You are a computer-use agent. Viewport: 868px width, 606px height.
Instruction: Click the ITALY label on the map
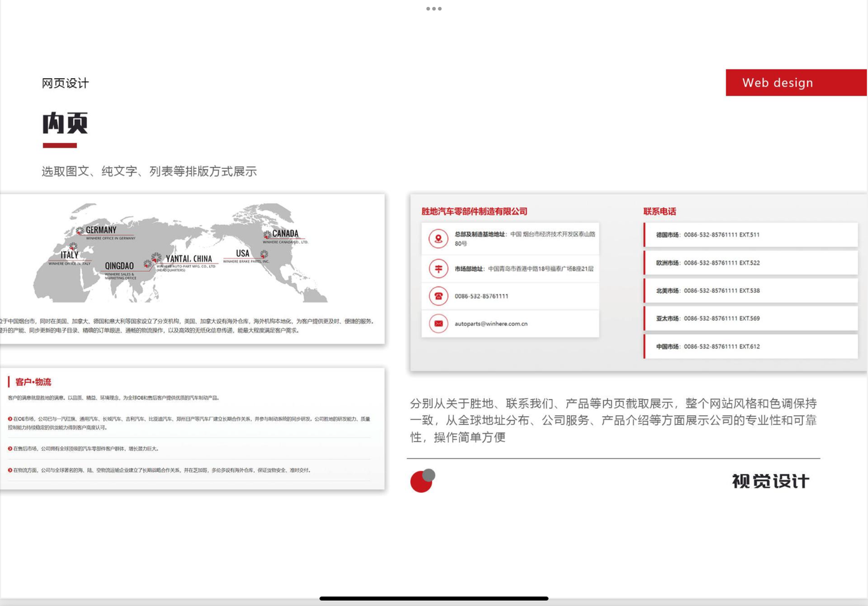tap(69, 255)
